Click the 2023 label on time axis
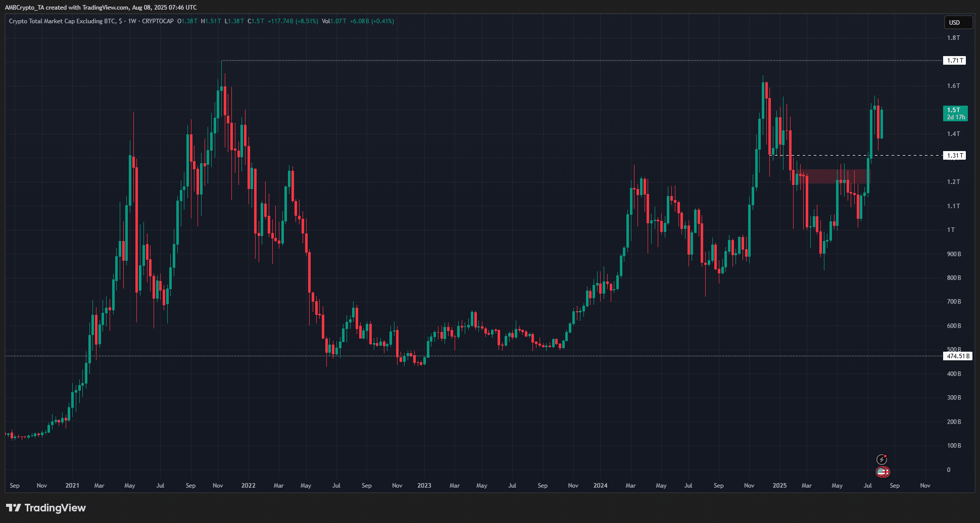Viewport: 980px width, 523px height. (424, 486)
